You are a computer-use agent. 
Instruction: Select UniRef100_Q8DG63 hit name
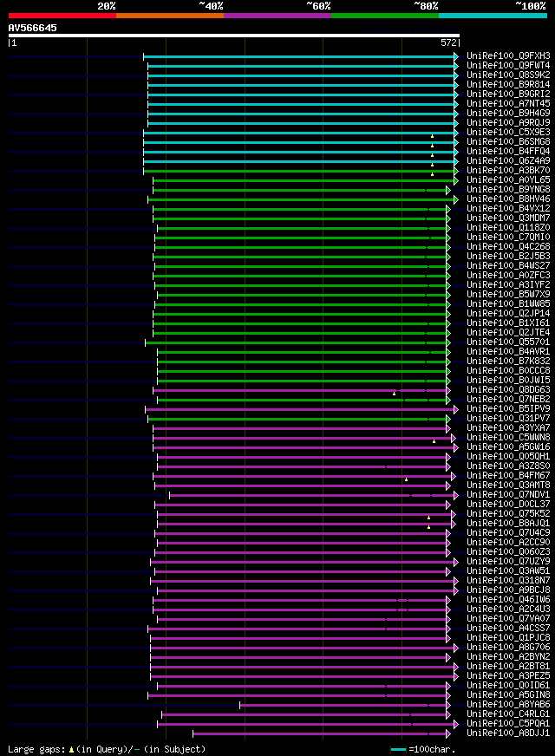[x=508, y=389]
